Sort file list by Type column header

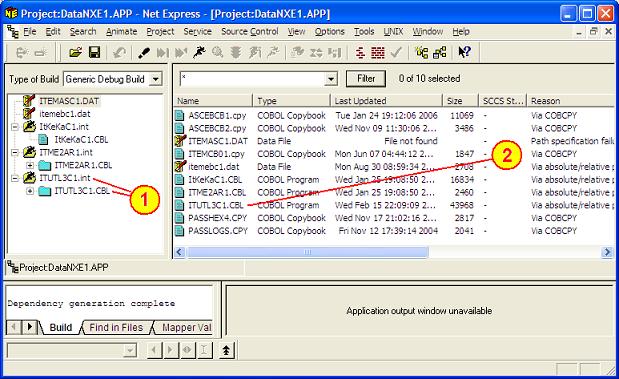coord(291,101)
